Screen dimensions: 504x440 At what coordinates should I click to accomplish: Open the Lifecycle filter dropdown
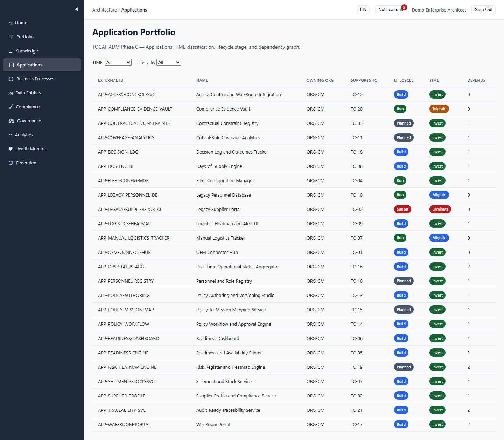point(168,62)
